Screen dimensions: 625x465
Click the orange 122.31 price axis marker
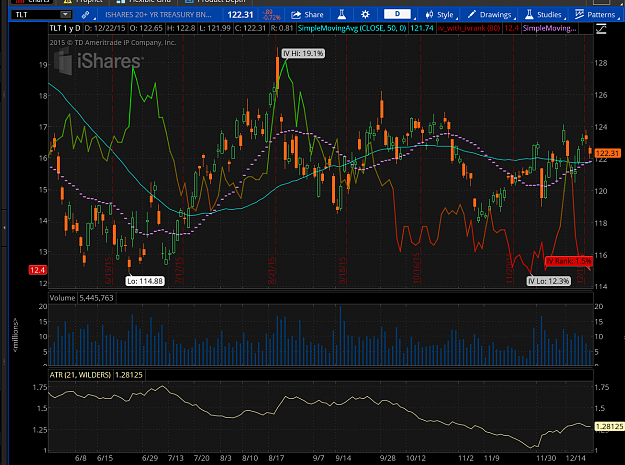[x=607, y=153]
